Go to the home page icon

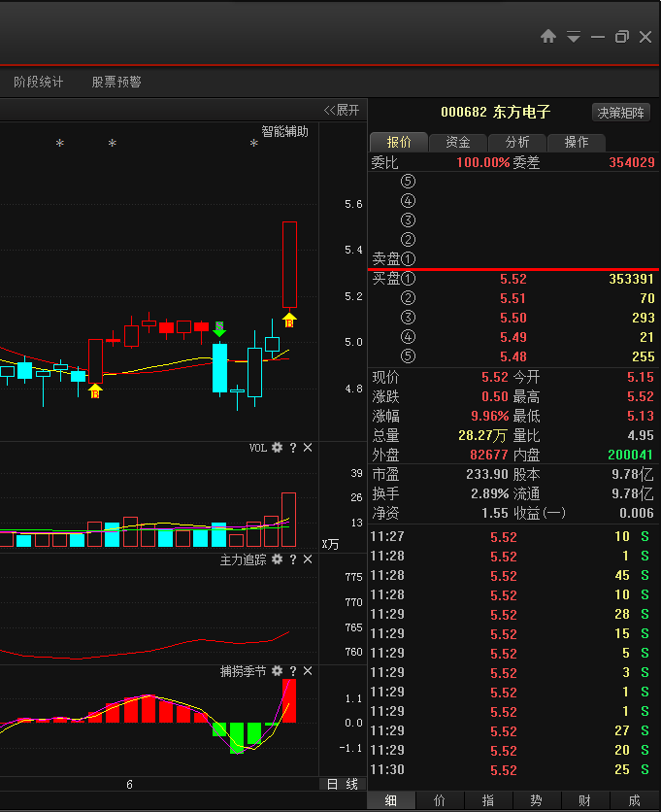[x=548, y=36]
